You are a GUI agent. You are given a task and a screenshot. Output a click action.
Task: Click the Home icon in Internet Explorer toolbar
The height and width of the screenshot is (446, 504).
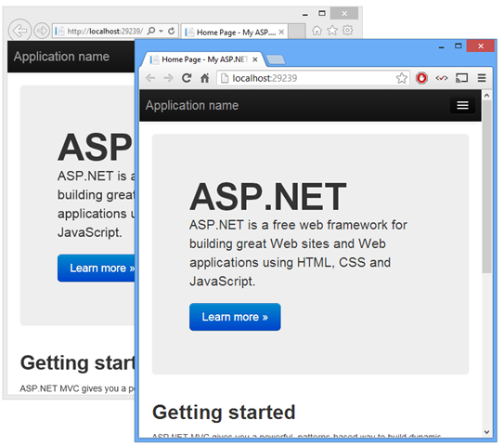pos(317,31)
